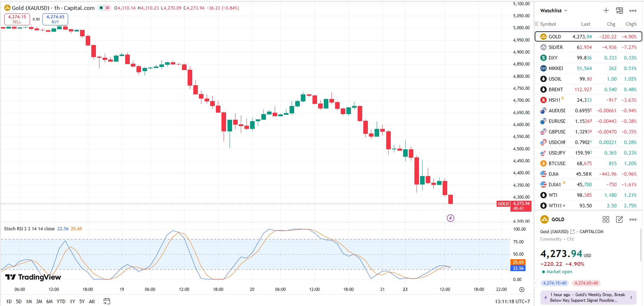Open GOLD details grid layout icon
Image resolution: width=644 pixels, height=306 pixels.
tap(606, 219)
